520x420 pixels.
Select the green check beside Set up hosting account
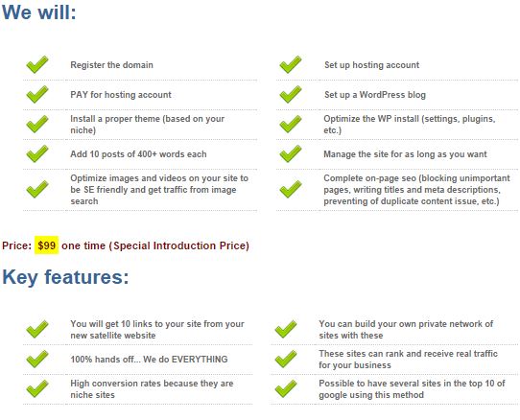291,64
